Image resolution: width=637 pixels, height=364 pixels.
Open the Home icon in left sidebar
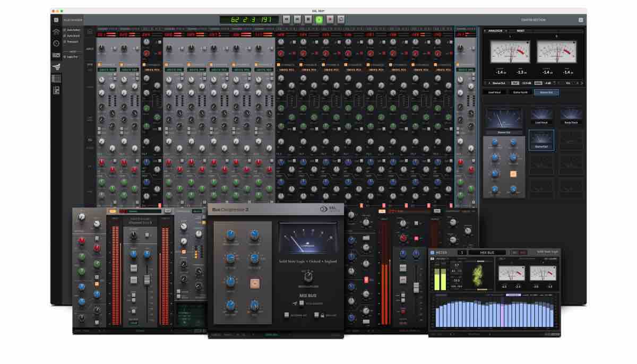pos(56,31)
